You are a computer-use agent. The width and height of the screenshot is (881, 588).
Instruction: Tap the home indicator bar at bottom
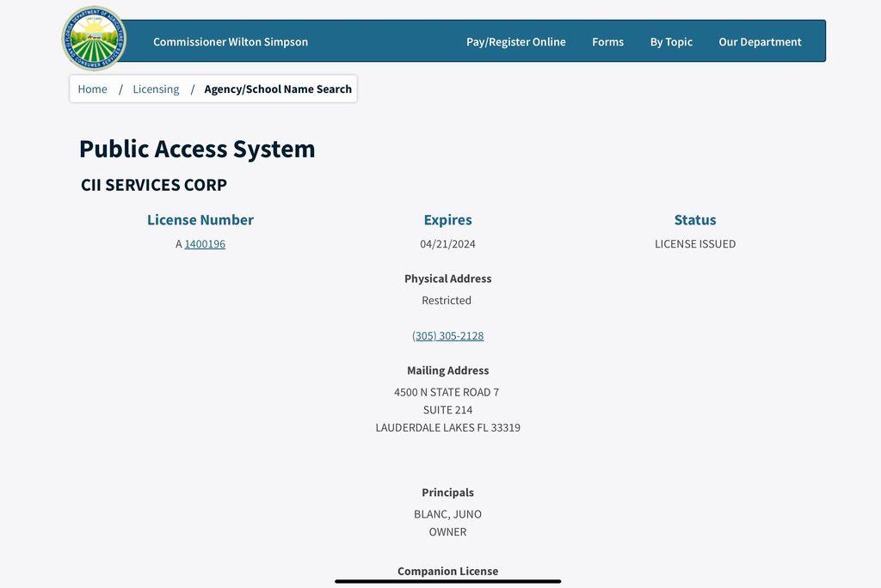[x=447, y=581]
